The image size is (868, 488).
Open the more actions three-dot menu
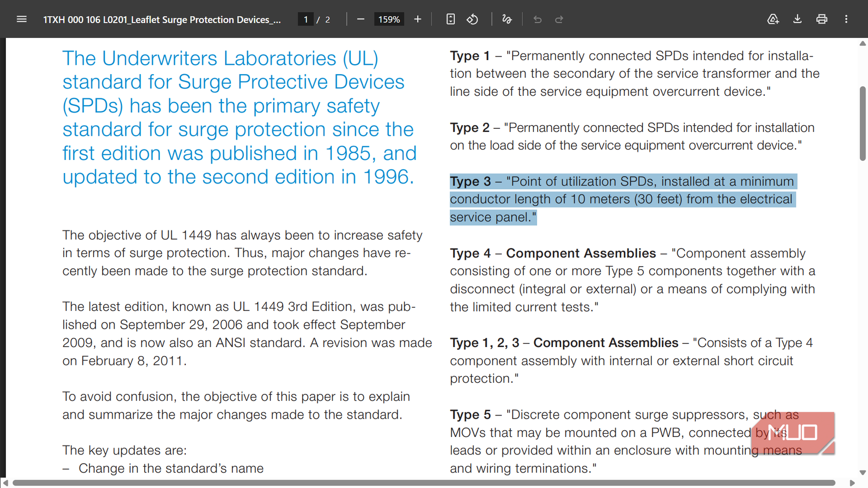(846, 19)
